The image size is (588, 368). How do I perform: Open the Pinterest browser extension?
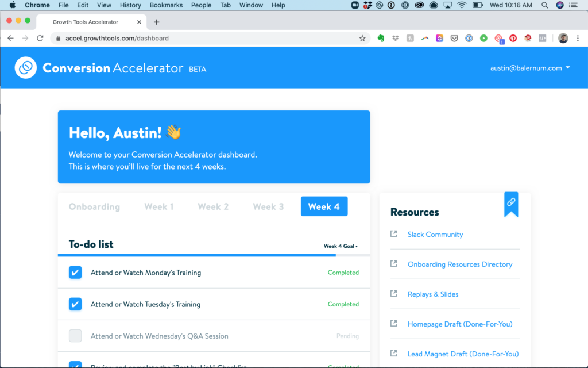tap(513, 37)
